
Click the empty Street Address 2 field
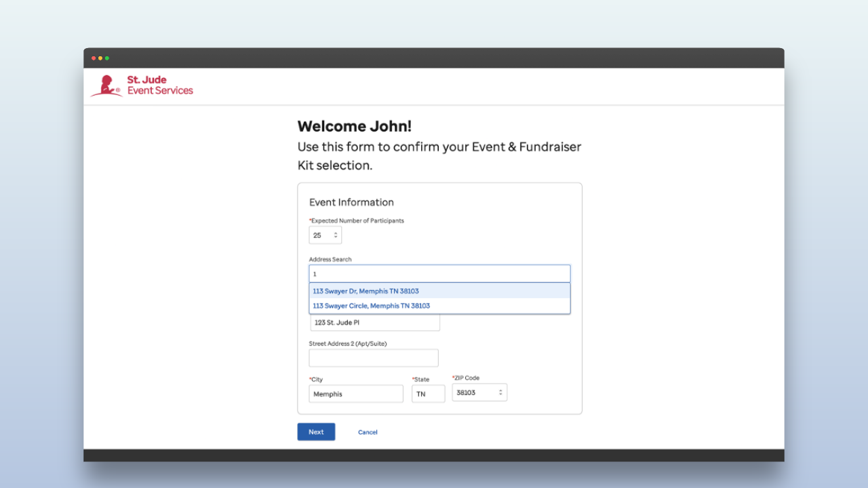point(374,358)
